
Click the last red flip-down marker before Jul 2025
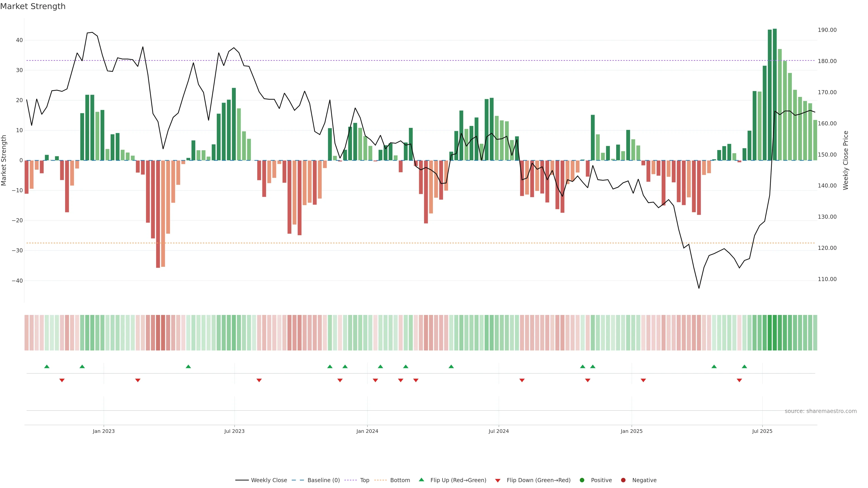coord(739,380)
